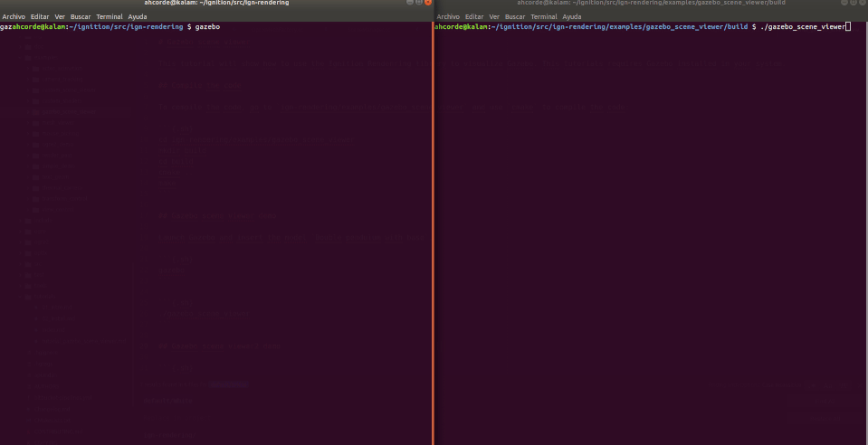The width and height of the screenshot is (868, 445).
Task: Click the 'gazebo' command in left terminal
Action: tap(207, 26)
